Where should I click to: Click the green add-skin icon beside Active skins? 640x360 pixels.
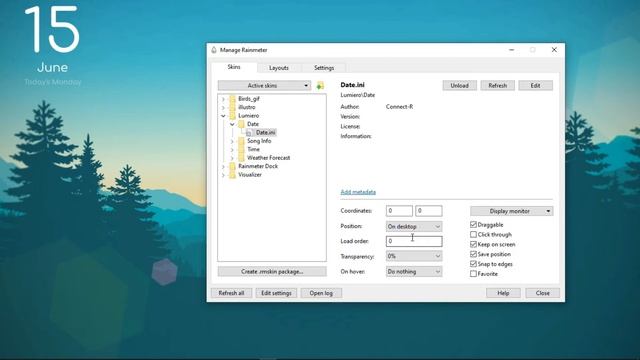[x=320, y=85]
